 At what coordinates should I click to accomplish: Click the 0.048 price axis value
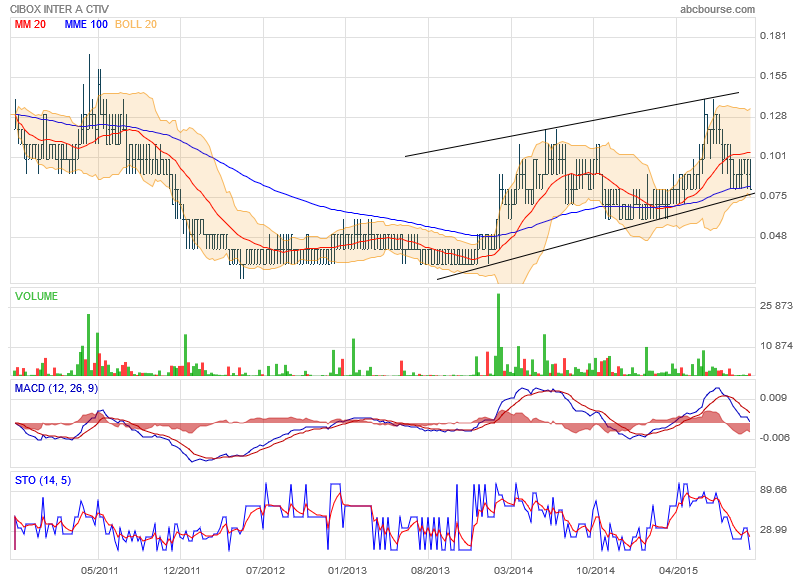click(x=773, y=236)
